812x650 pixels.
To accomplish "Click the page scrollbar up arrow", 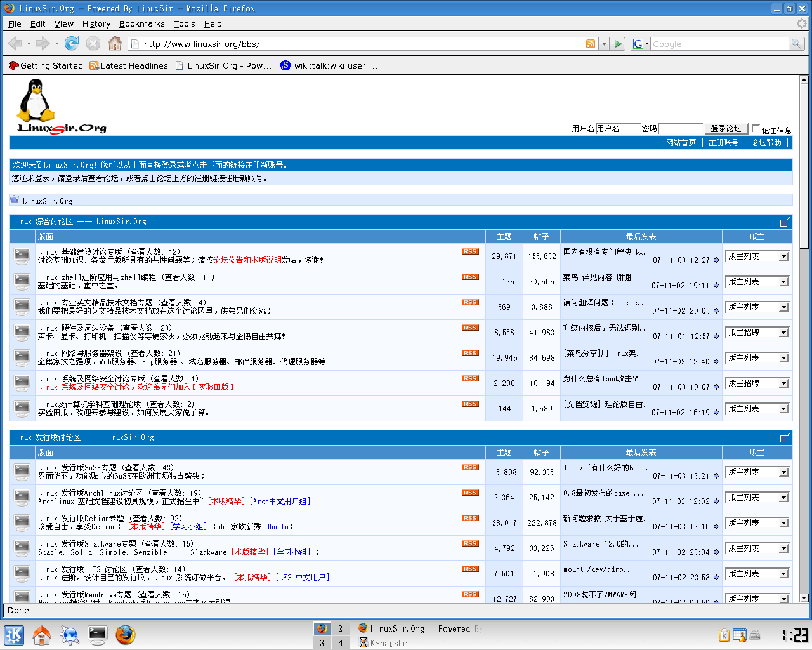I will tap(804, 80).
